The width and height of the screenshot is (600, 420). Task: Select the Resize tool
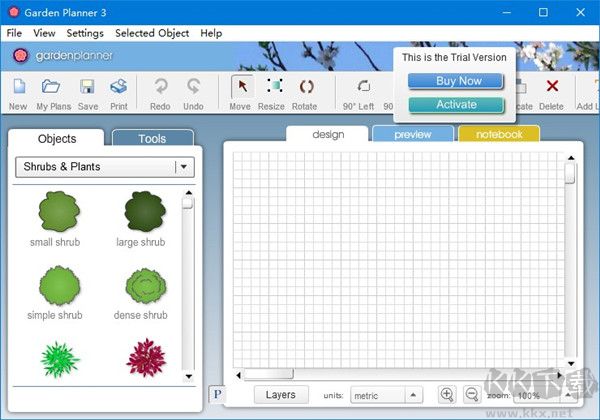click(275, 86)
